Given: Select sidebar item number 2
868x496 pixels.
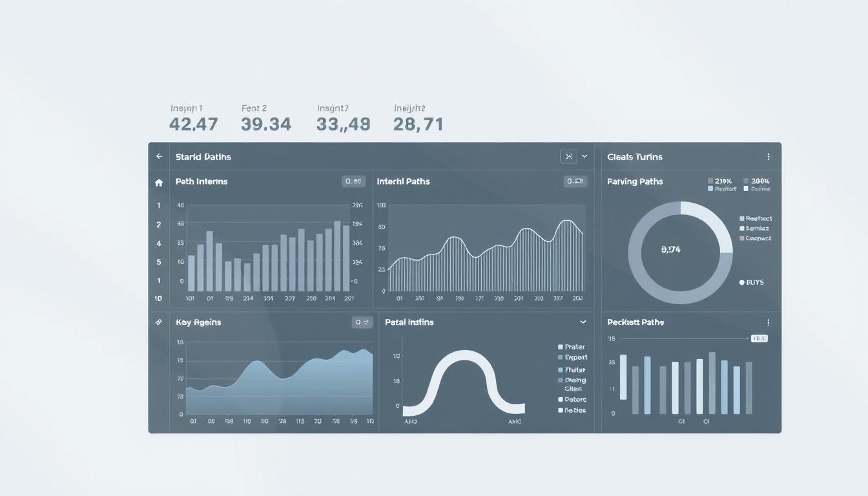Looking at the screenshot, I should tap(159, 225).
